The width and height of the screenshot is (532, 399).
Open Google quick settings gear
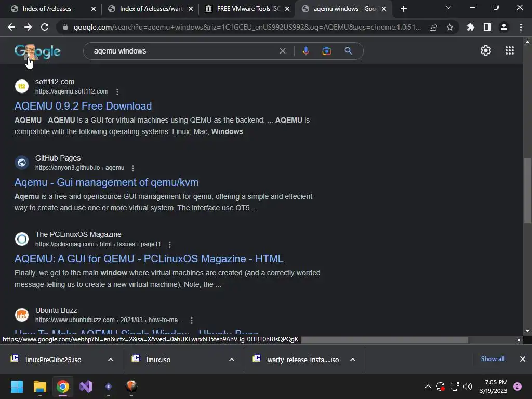coord(486,50)
